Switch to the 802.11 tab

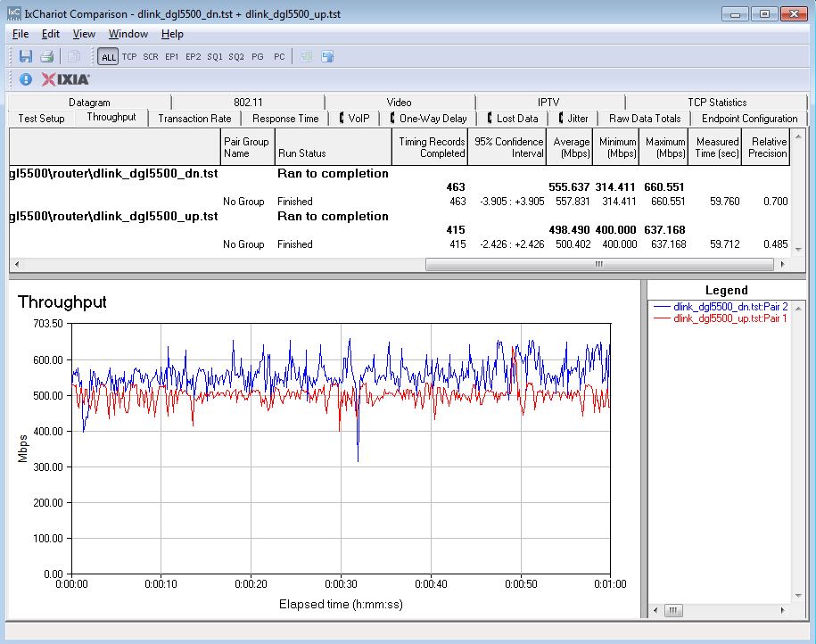pos(248,102)
